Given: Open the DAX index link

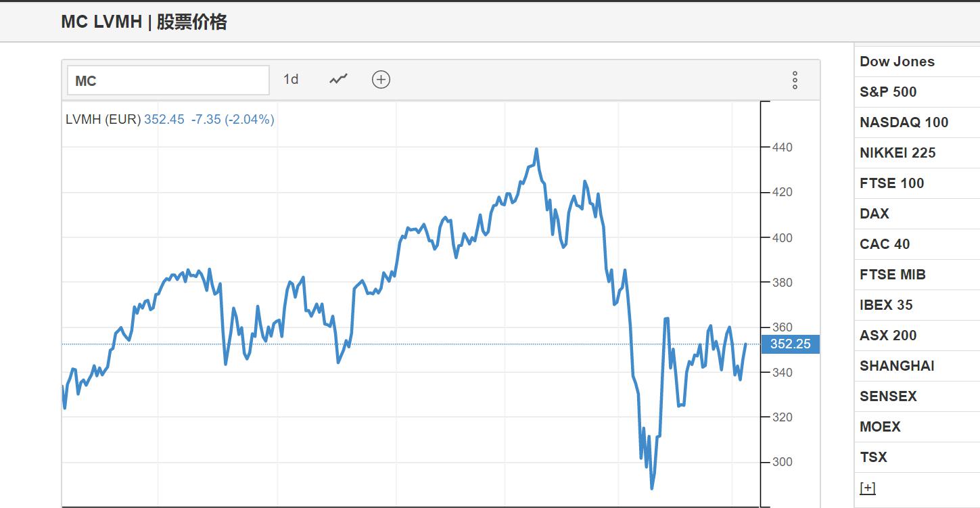Looking at the screenshot, I should [874, 214].
